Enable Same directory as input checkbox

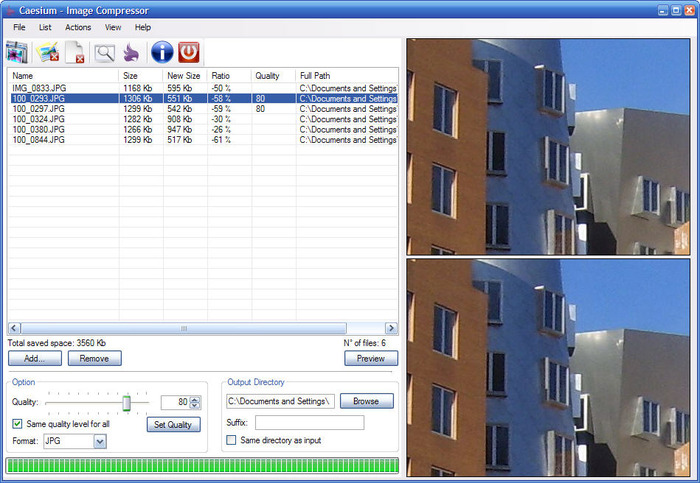tap(231, 440)
